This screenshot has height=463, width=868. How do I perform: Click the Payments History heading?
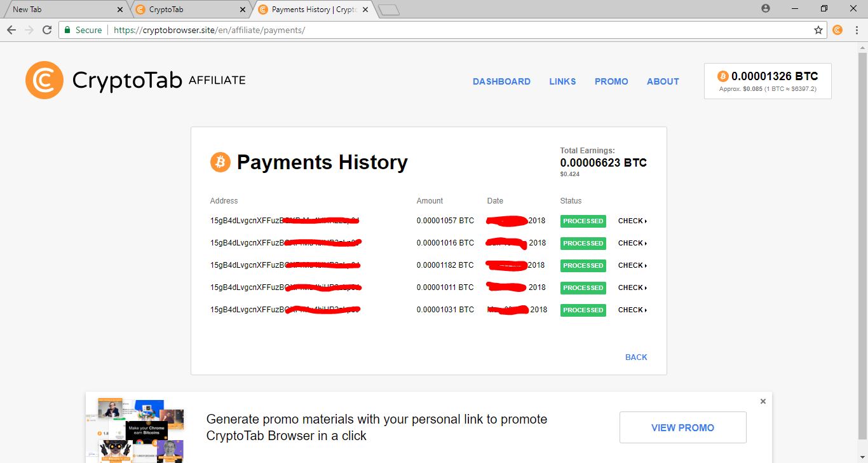[322, 162]
